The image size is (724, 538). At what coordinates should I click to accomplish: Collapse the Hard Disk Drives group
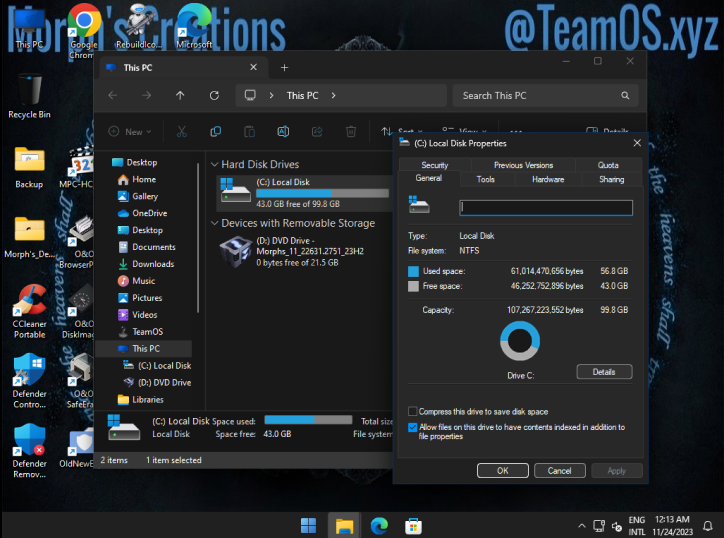point(214,164)
